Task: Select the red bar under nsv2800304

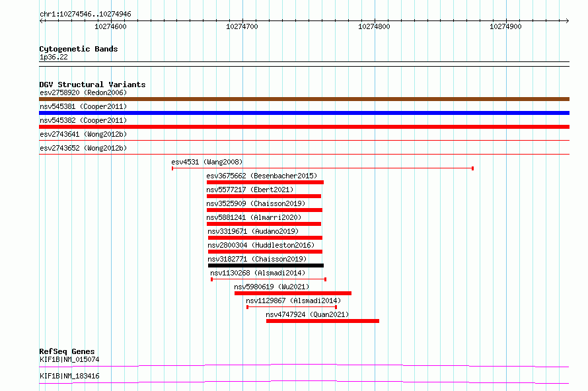Action: point(265,252)
